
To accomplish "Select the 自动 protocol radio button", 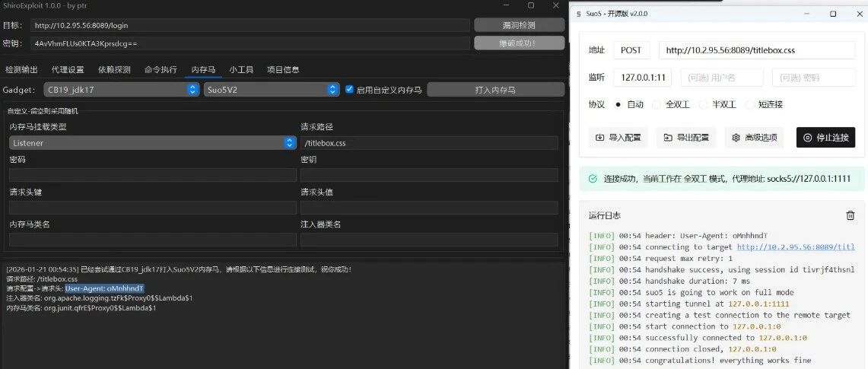I will [618, 104].
